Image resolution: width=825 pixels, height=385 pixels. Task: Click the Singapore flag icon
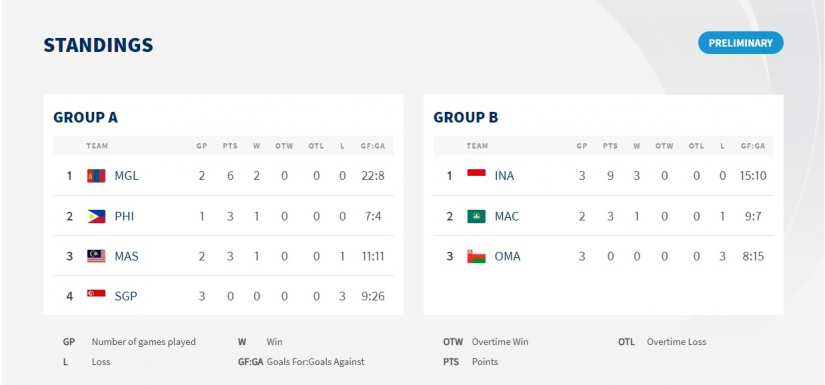click(96, 293)
